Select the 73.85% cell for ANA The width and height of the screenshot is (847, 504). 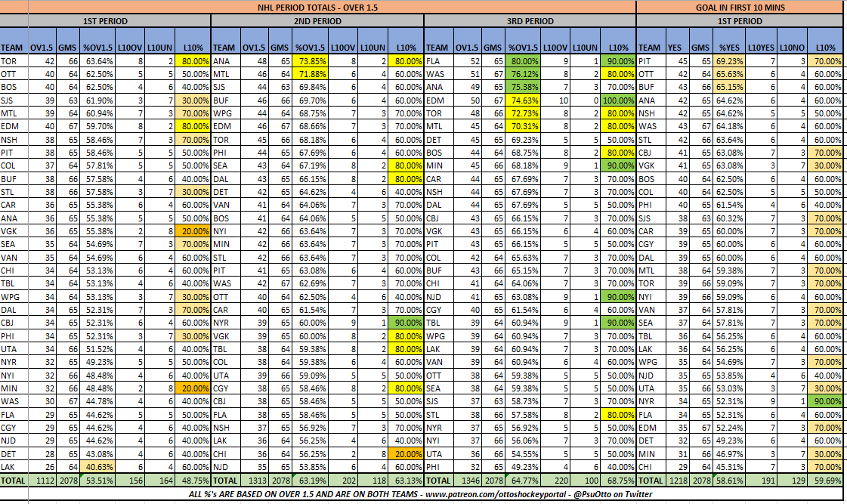pos(310,61)
